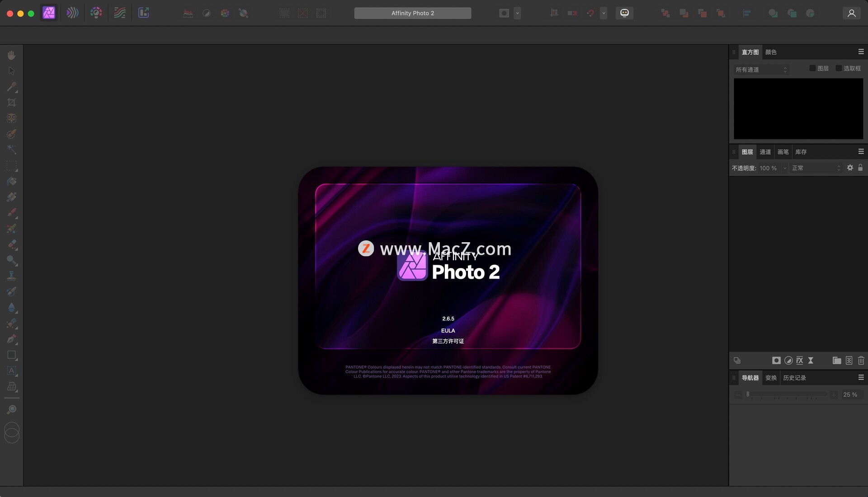Click the navigator zoom slider handle
The height and width of the screenshot is (497, 868).
(x=748, y=394)
